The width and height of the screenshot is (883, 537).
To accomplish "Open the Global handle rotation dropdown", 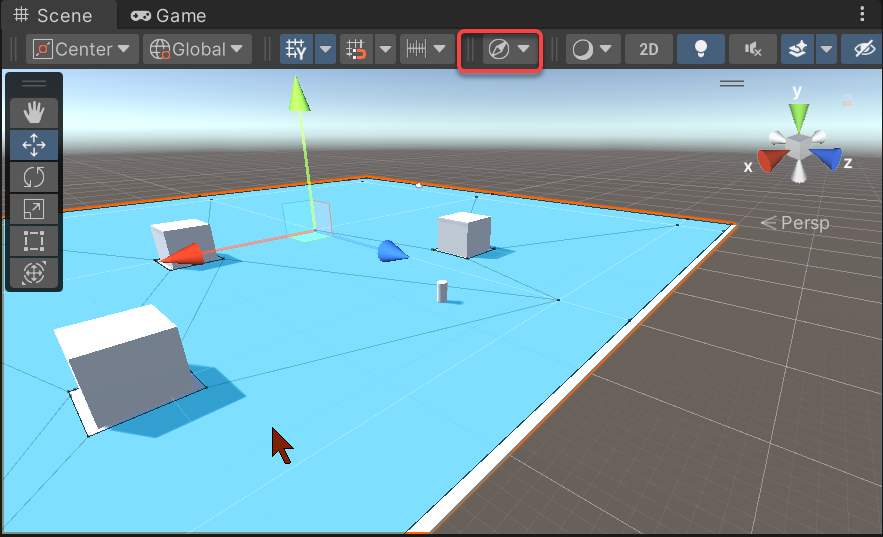I will point(197,49).
